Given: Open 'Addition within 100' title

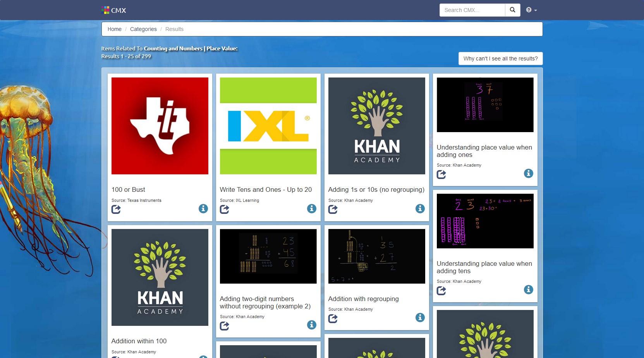Looking at the screenshot, I should [139, 341].
